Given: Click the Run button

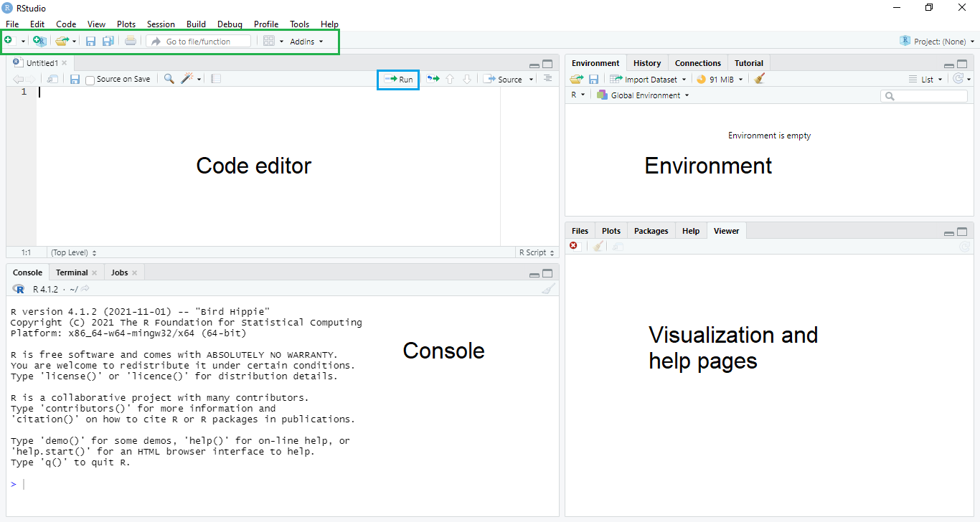Looking at the screenshot, I should pos(398,80).
